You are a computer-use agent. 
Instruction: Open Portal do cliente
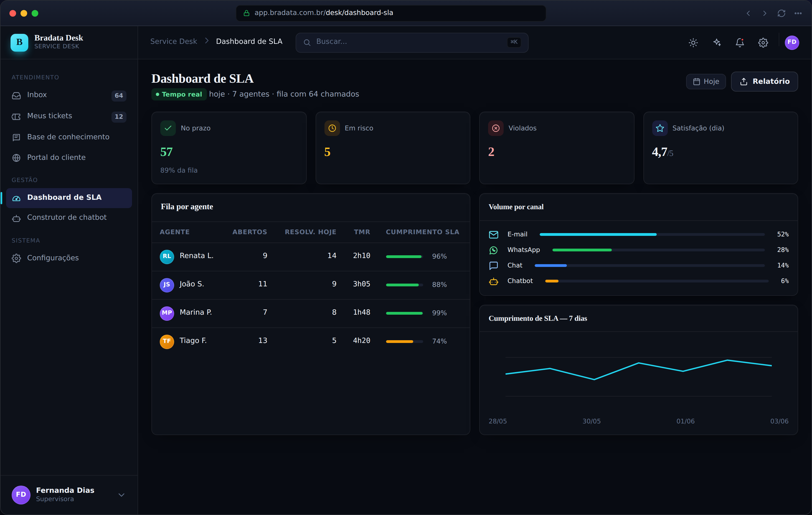coord(69,158)
